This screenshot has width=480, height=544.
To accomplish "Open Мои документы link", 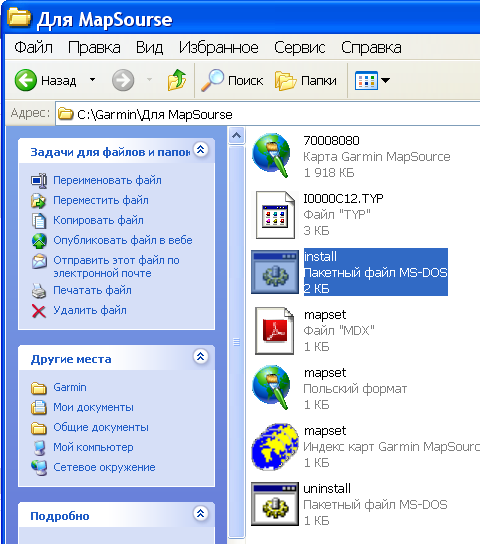I will coord(93,407).
